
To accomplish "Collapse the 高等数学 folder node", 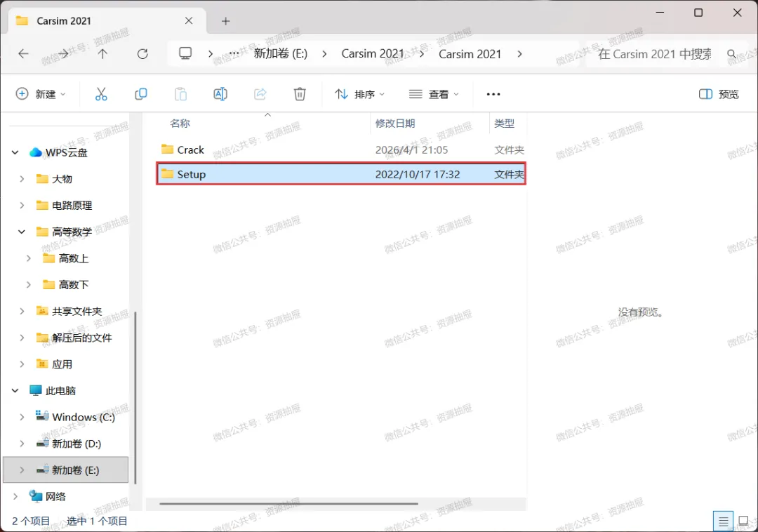I will [22, 232].
